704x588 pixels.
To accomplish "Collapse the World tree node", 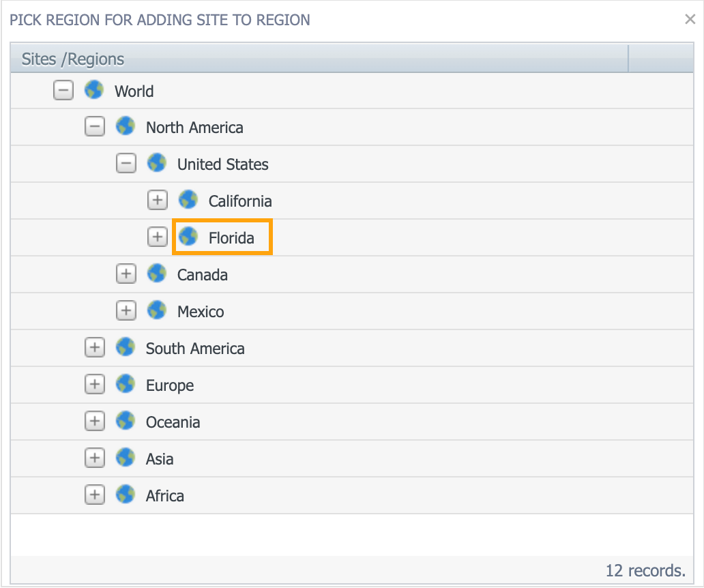I will [63, 91].
